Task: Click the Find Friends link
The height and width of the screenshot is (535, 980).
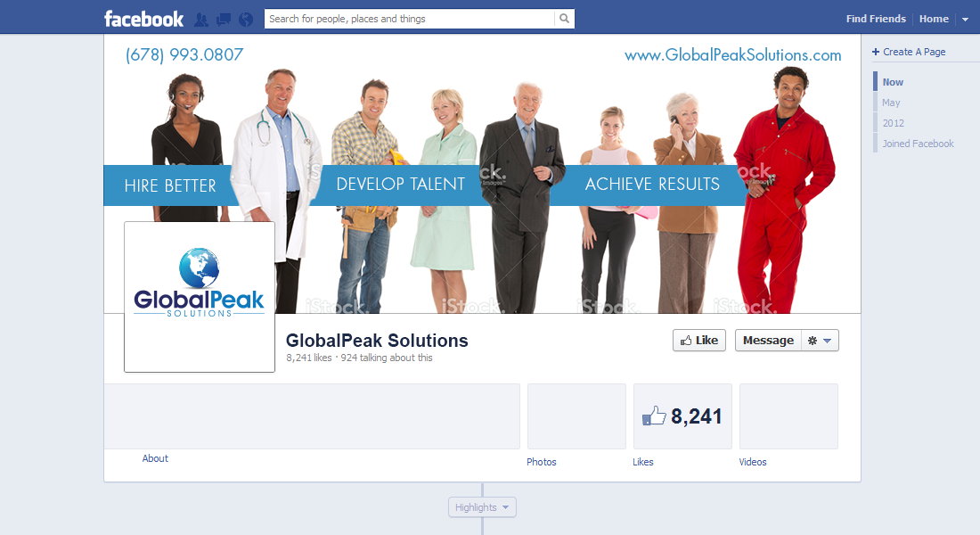Action: click(876, 18)
